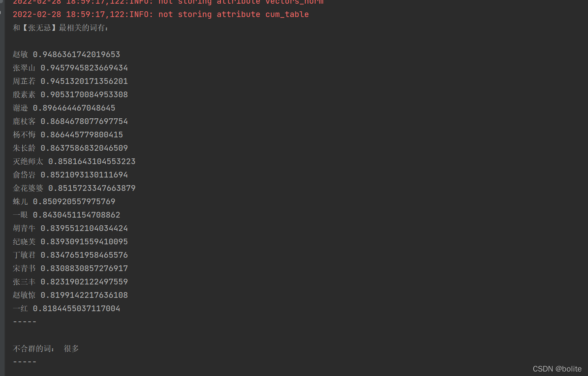This screenshot has width=588, height=376.
Task: Click the 不合群的词 result line
Action: (46, 348)
